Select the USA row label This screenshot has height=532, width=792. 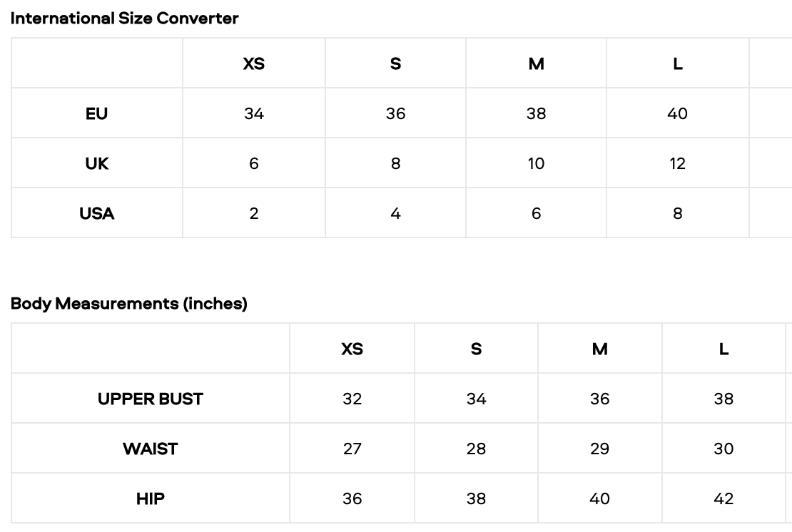point(97,213)
